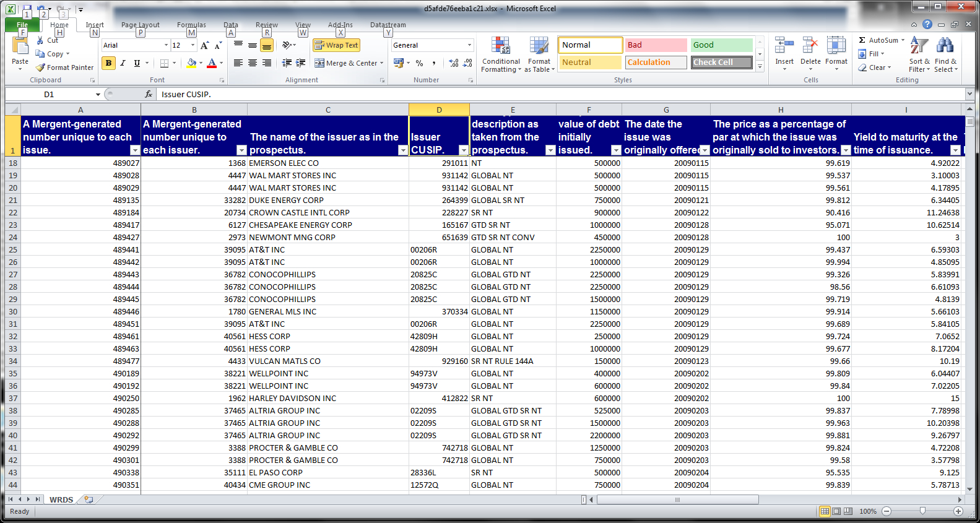Click the Insert Worksheet tab icon
The width and height of the screenshot is (980, 523).
(89, 499)
